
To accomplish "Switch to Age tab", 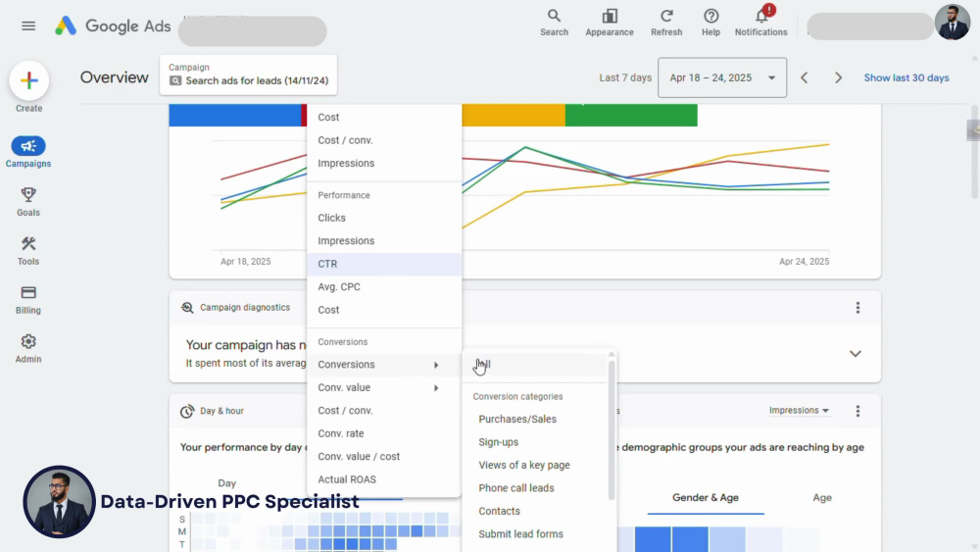I will point(822,498).
